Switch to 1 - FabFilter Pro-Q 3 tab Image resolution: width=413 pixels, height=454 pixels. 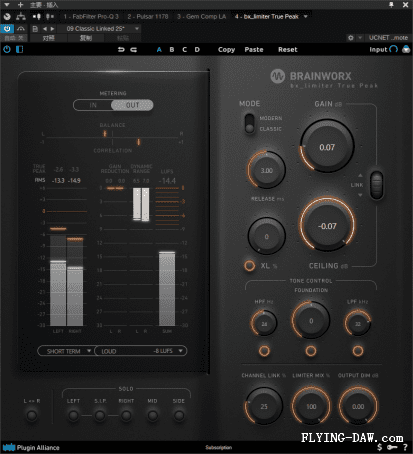tap(91, 16)
